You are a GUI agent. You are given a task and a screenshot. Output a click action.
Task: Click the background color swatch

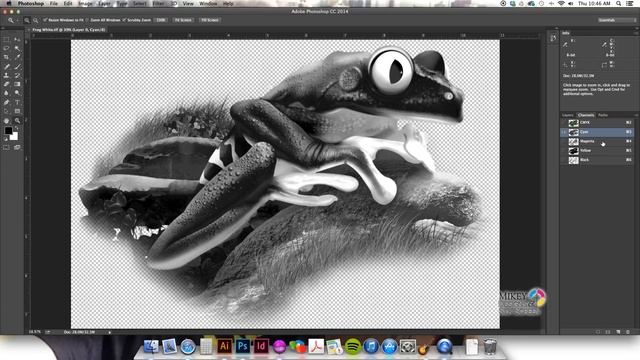[x=15, y=137]
